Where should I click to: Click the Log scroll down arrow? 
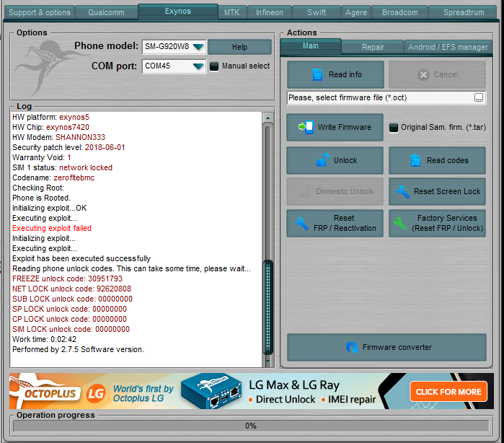point(268,361)
